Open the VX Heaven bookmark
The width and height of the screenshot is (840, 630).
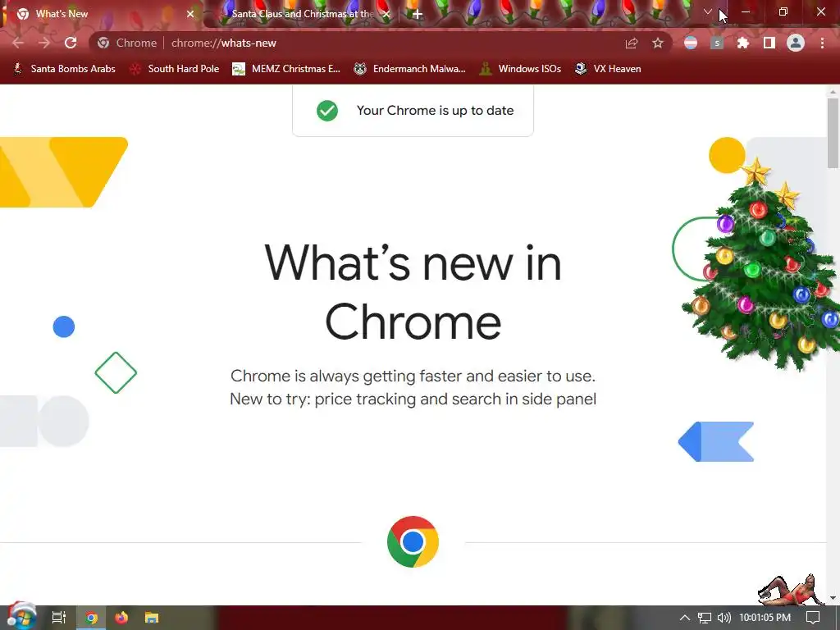pyautogui.click(x=608, y=69)
